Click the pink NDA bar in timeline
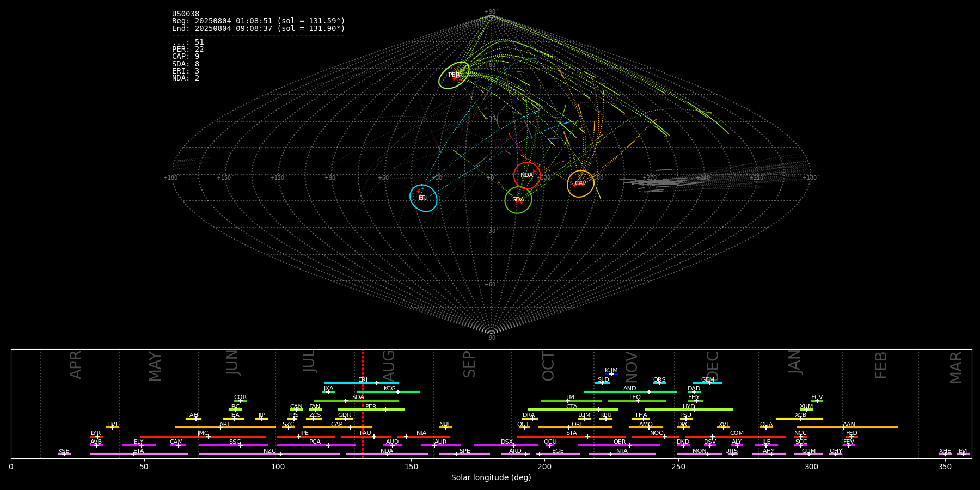This screenshot has width=980, height=490. click(x=387, y=454)
